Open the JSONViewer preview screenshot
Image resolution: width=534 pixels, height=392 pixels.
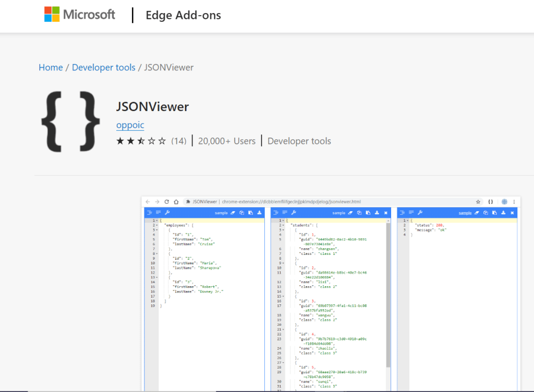point(331,294)
